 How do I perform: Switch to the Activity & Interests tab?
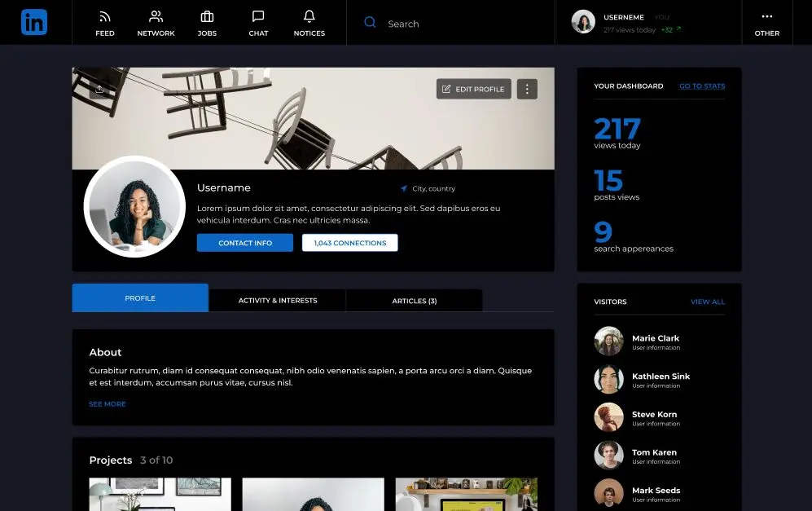click(277, 300)
